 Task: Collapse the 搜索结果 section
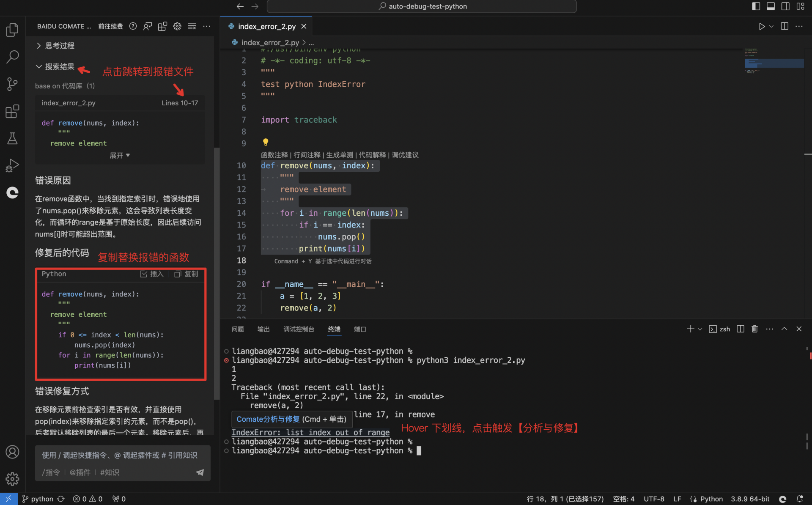[x=55, y=67]
